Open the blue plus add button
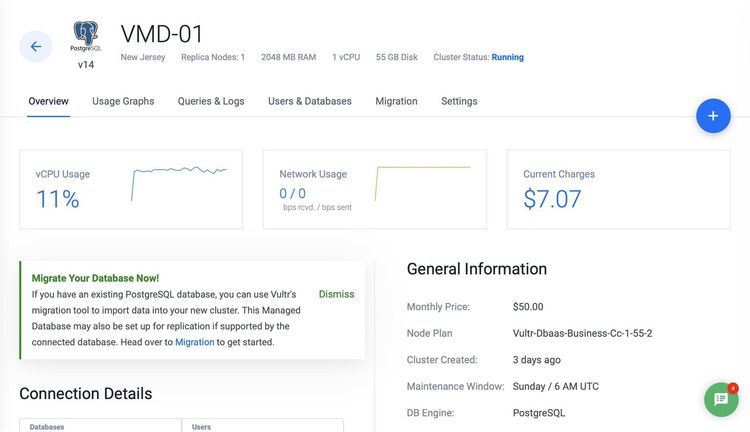 pyautogui.click(x=713, y=116)
